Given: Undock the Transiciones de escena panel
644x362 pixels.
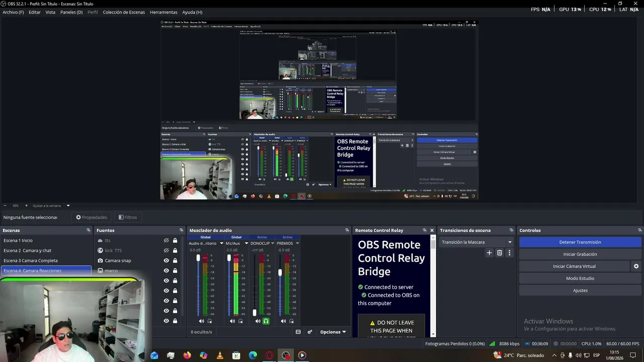Looking at the screenshot, I should (x=511, y=230).
